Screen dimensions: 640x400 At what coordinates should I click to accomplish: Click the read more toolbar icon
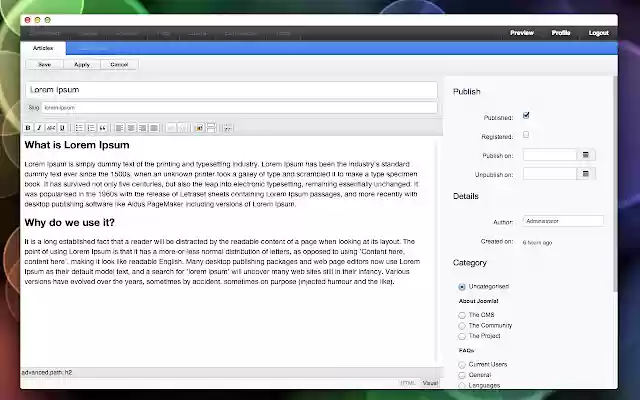228,128
